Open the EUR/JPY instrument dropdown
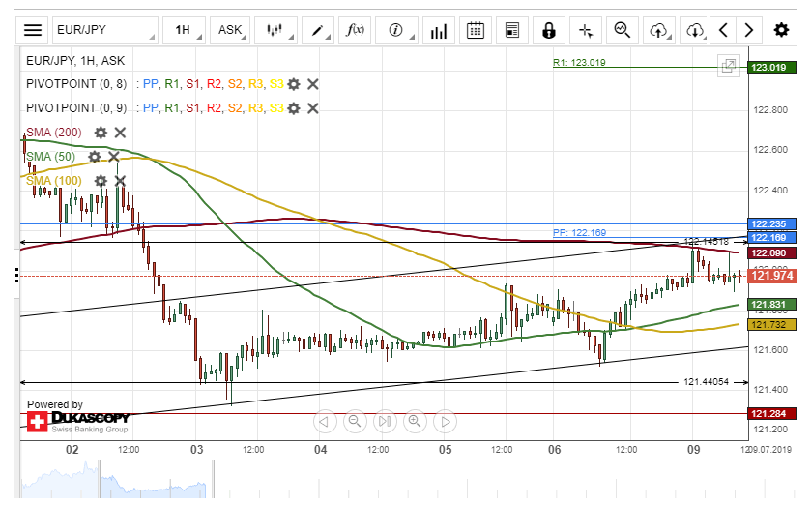 [102, 30]
